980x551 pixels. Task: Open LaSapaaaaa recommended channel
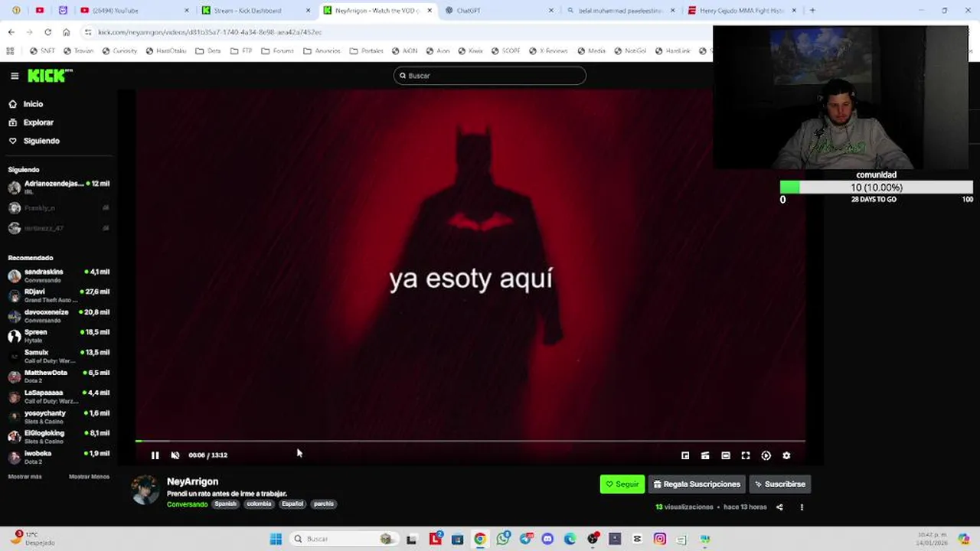click(x=59, y=396)
